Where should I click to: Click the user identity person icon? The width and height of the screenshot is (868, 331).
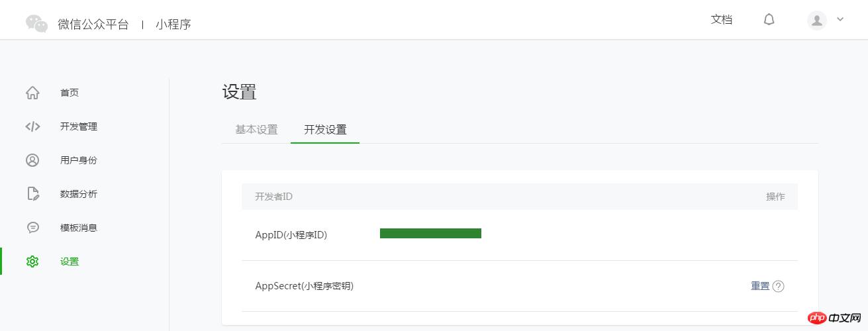pyautogui.click(x=32, y=160)
